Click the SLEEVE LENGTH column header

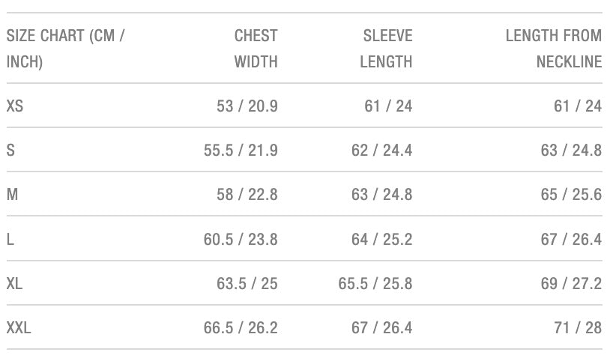tap(387, 49)
